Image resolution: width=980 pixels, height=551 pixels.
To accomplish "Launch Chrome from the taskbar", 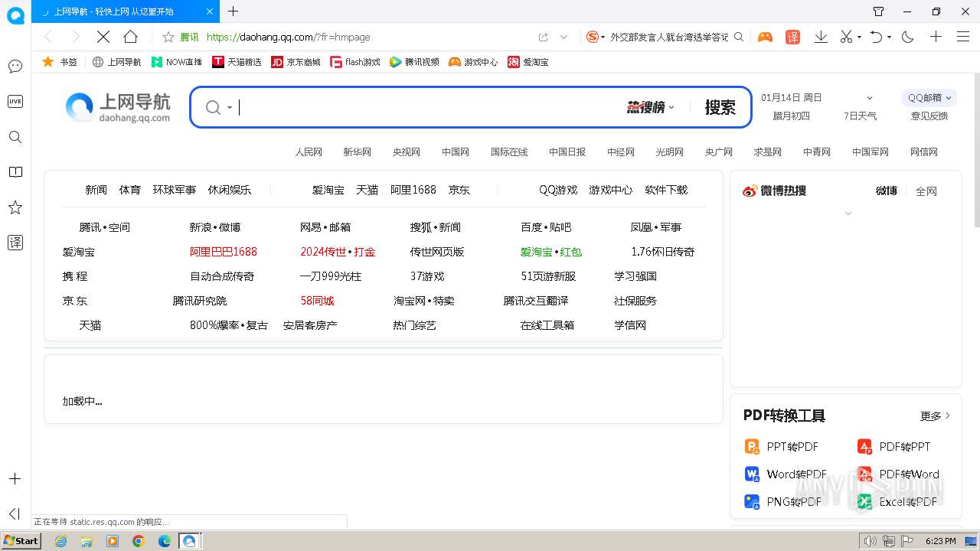I will coord(138,541).
